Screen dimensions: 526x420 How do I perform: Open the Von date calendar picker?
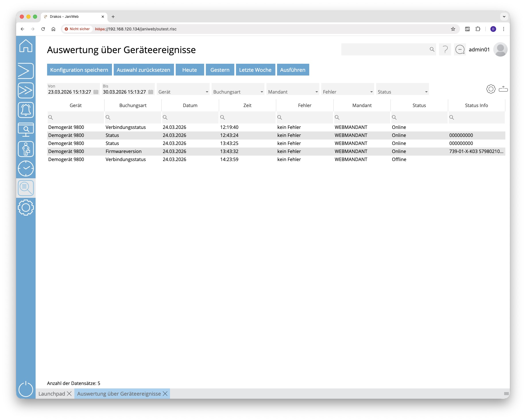(x=96, y=92)
